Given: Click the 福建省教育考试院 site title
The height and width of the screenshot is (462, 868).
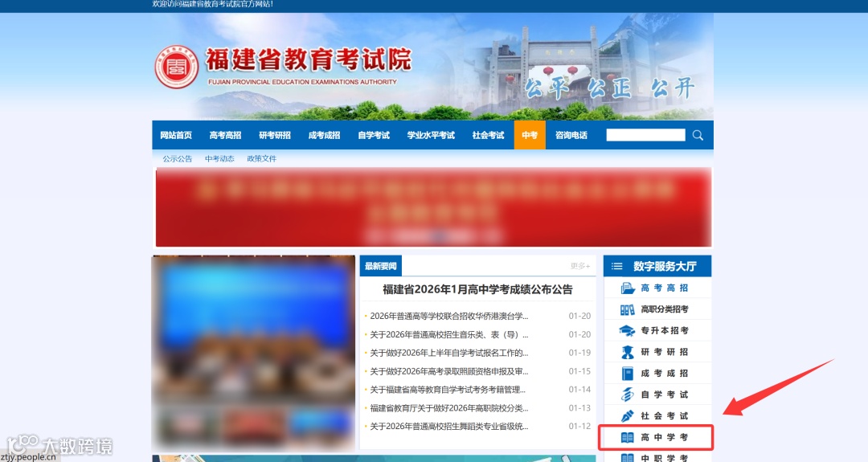Looking at the screenshot, I should (309, 59).
